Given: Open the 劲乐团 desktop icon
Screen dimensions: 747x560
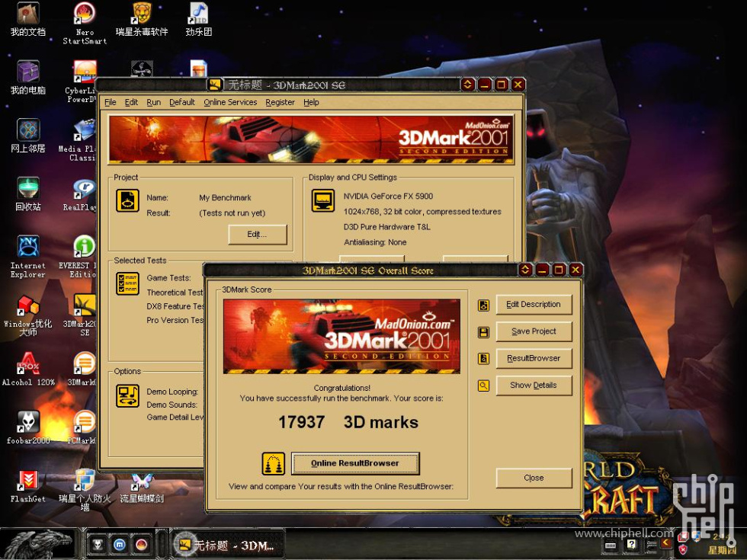Looking at the screenshot, I should [199, 19].
